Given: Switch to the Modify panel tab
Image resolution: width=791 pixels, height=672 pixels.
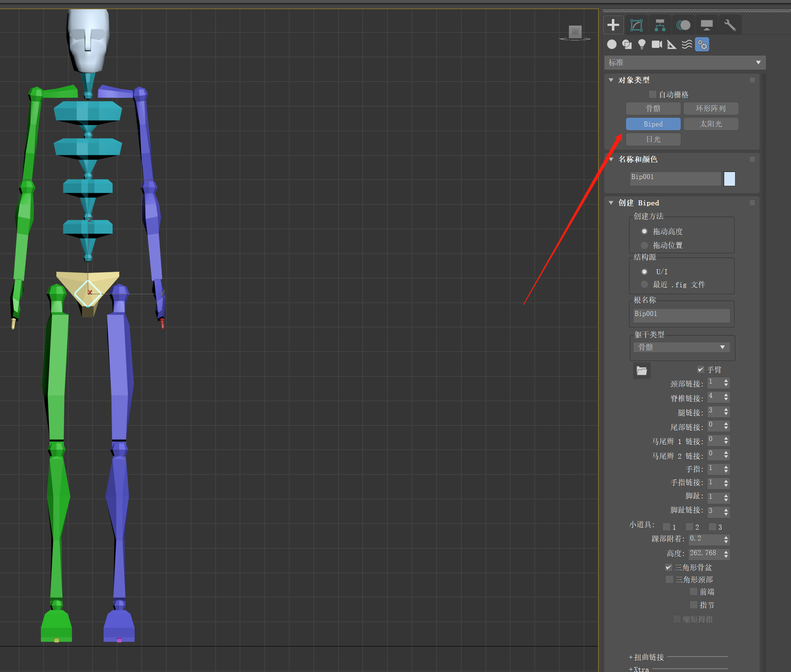Looking at the screenshot, I should tap(636, 25).
